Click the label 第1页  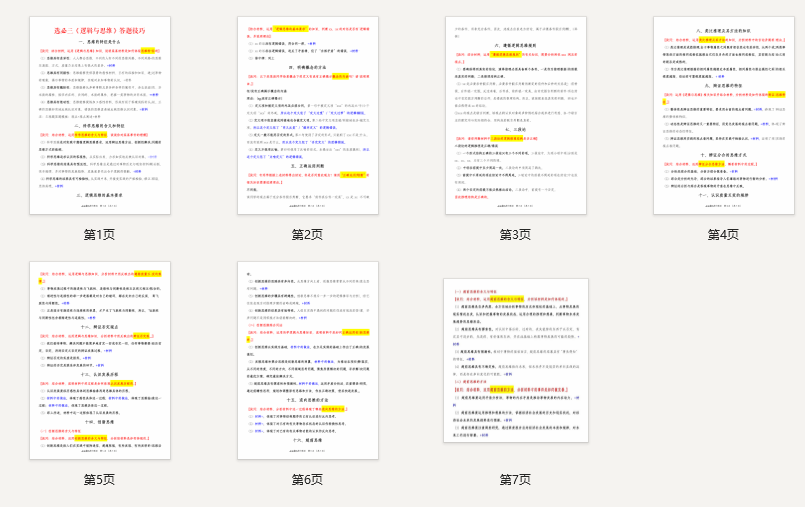coord(100,235)
